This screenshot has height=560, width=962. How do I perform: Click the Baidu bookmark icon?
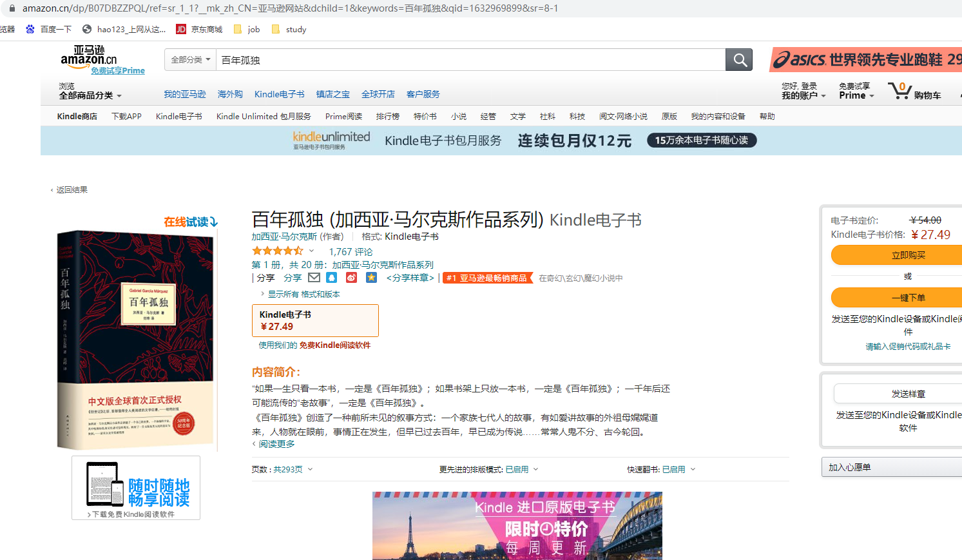point(30,29)
